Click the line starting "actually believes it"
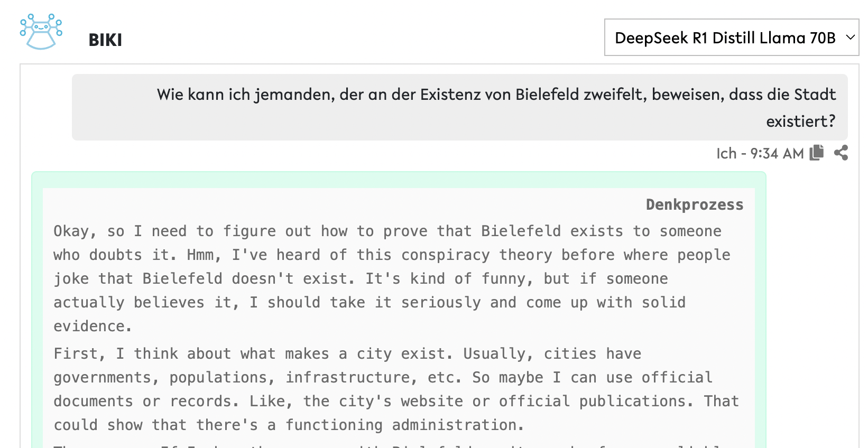Screen dimensions: 868x448 coord(369,302)
